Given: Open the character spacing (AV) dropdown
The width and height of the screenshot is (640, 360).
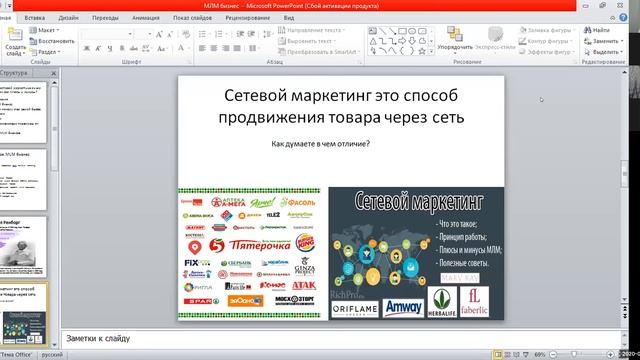Looking at the screenshot, I should 147,49.
